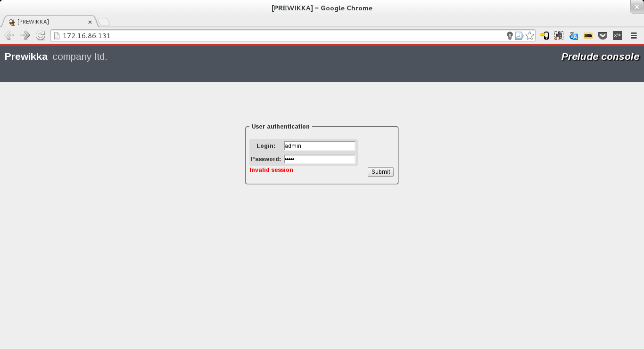
Task: Open the Chrome hamburger menu
Action: click(634, 35)
